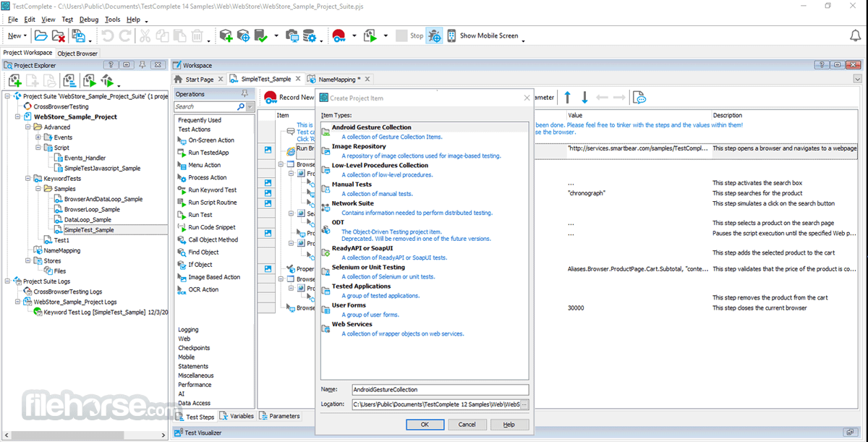The height and width of the screenshot is (442, 868).
Task: Click OK in Create Project Item dialog
Action: (x=425, y=425)
